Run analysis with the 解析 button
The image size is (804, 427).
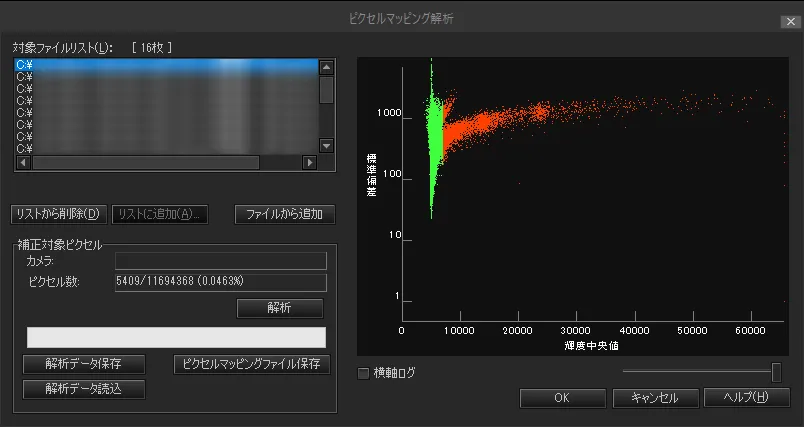[280, 308]
